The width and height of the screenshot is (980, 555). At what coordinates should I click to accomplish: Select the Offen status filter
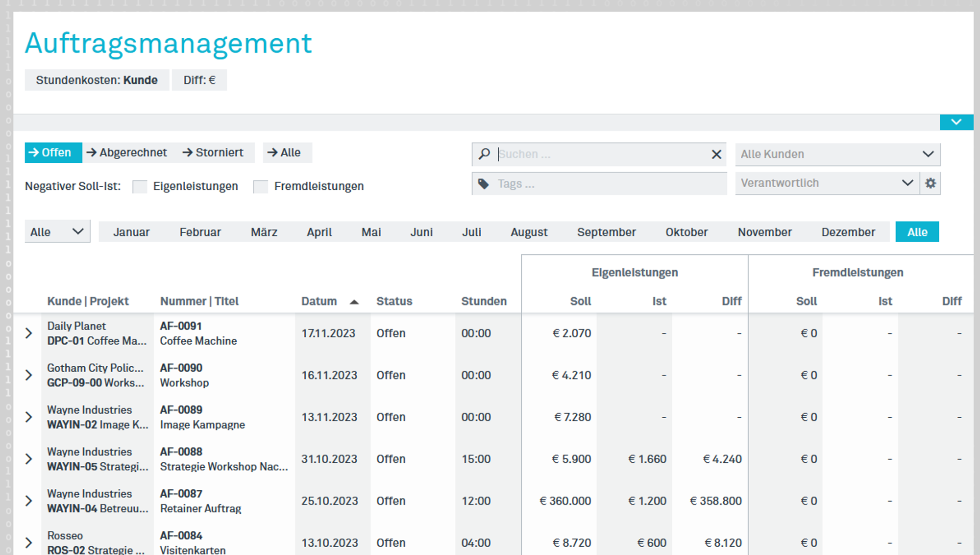click(53, 152)
